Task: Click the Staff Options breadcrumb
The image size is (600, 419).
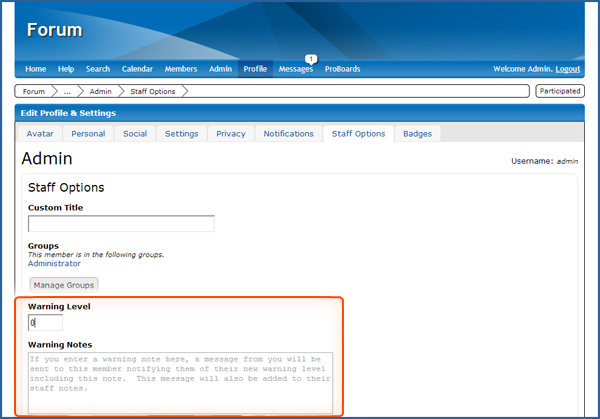Action: [153, 91]
